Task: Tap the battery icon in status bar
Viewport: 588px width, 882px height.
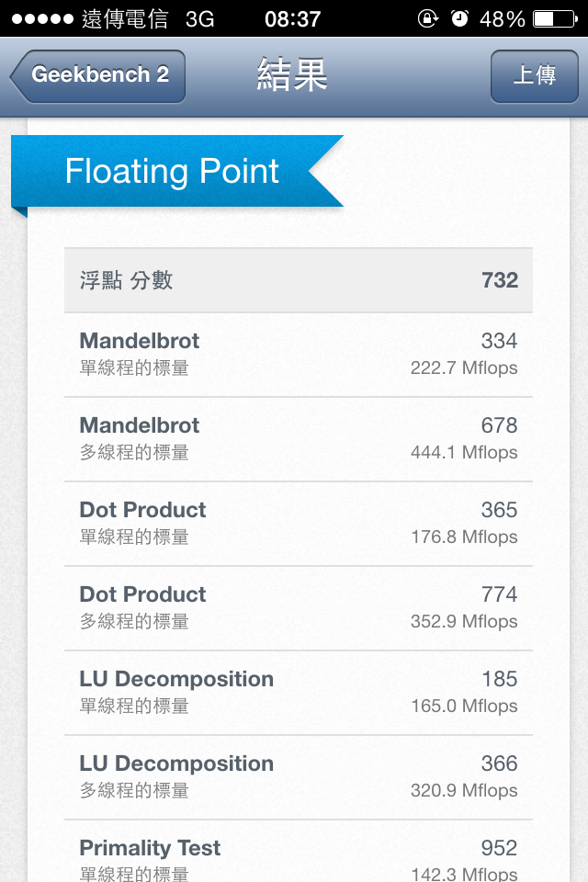Action: 554,18
